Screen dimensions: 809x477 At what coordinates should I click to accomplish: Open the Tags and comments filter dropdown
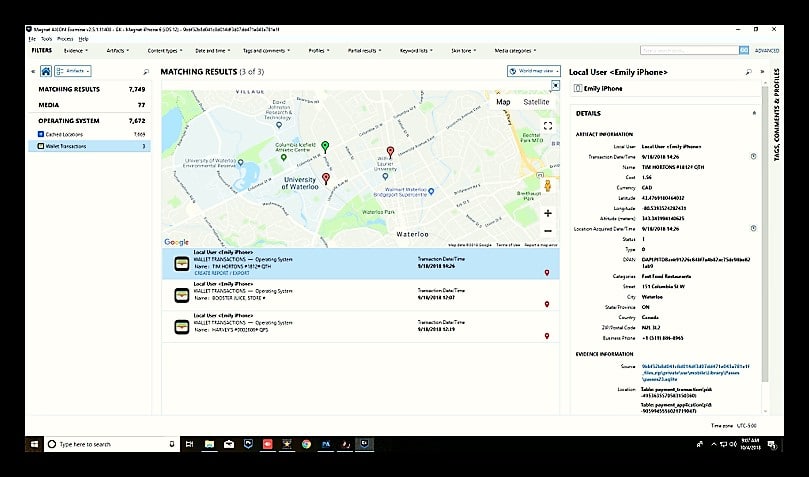pos(266,51)
